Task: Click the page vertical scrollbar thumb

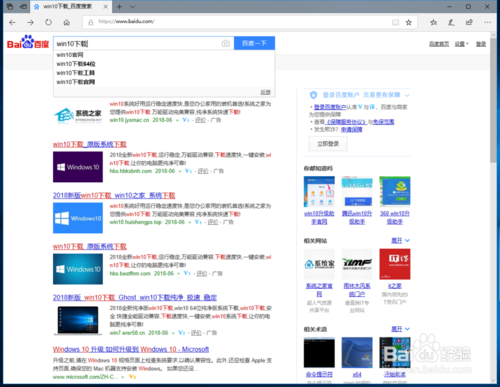Action: pyautogui.click(x=493, y=101)
